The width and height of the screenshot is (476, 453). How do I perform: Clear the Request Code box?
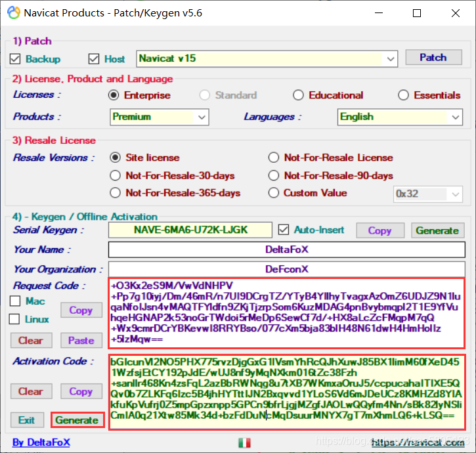coord(31,340)
